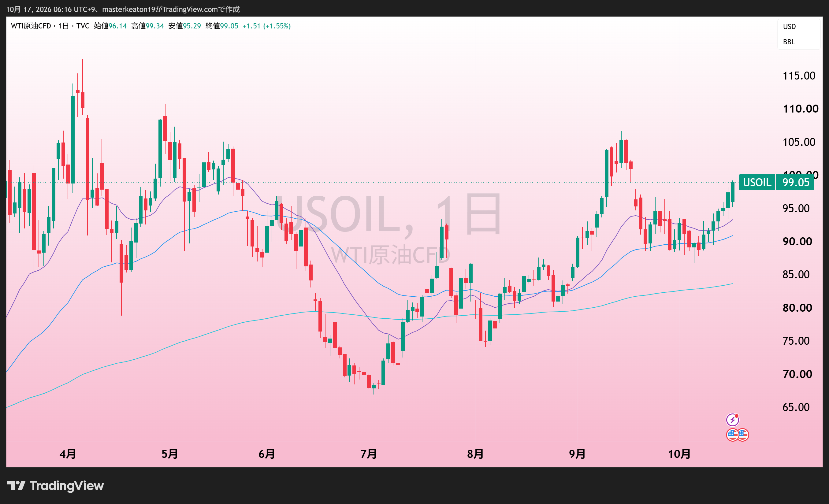Click the 7月 label on time axis
Viewport: 829px width, 504px height.
tap(369, 454)
